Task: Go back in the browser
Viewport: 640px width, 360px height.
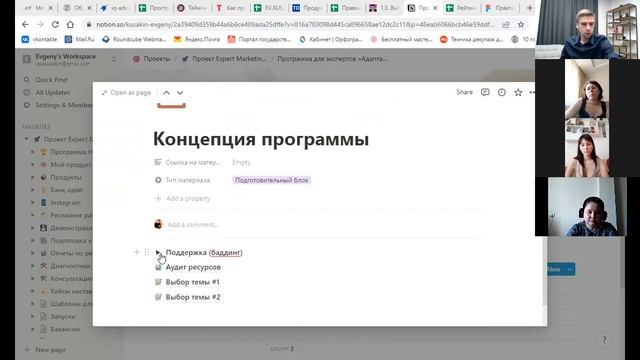Action: 25,24
